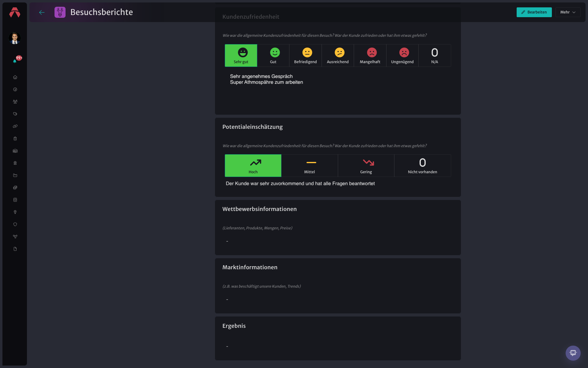Open the dashboard gauge icon in sidebar
This screenshot has height=368, width=588.
[15, 90]
